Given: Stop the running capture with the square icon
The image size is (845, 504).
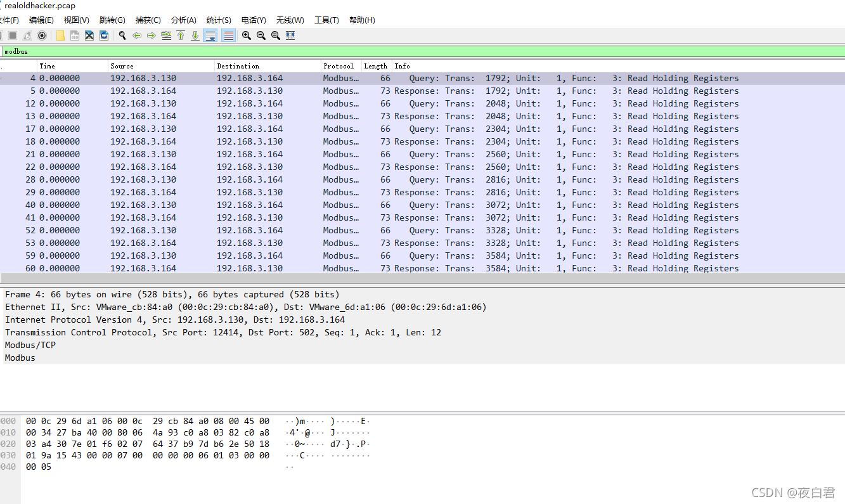Looking at the screenshot, I should [x=13, y=36].
